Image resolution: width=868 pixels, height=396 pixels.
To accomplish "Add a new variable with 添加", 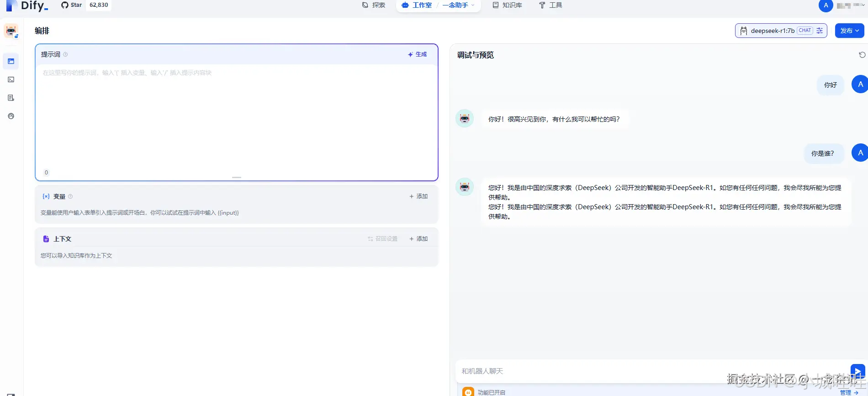I will click(x=418, y=196).
